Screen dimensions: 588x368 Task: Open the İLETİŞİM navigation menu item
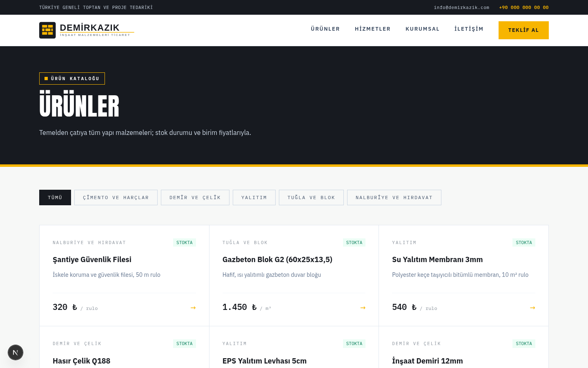point(469,29)
